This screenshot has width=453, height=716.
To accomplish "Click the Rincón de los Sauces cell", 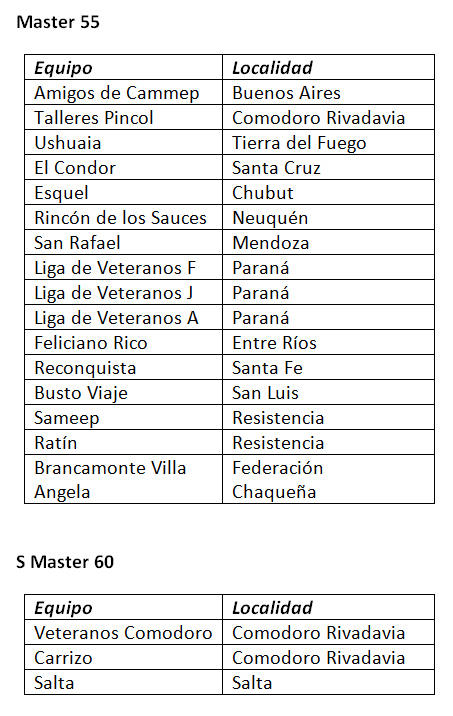I will [123, 217].
